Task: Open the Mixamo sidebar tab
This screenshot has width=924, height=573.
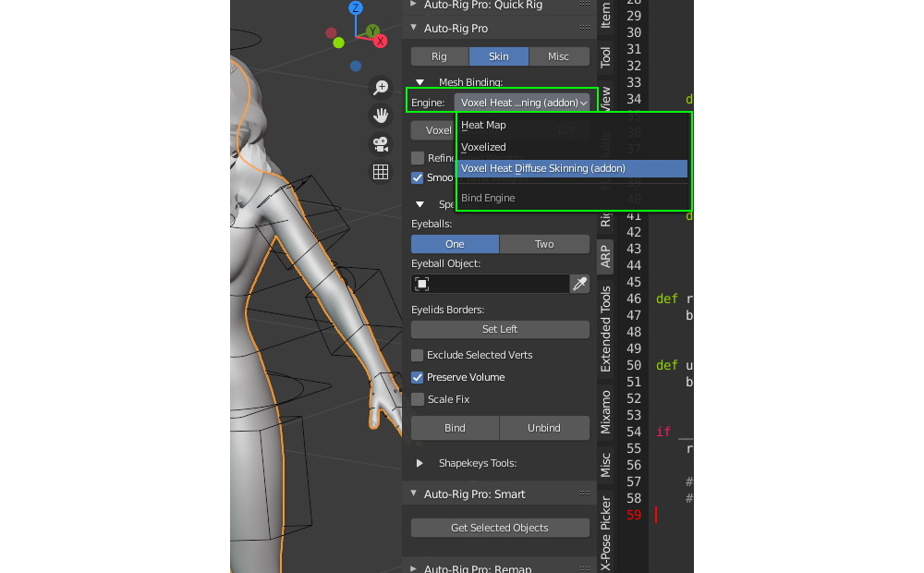Action: (605, 412)
